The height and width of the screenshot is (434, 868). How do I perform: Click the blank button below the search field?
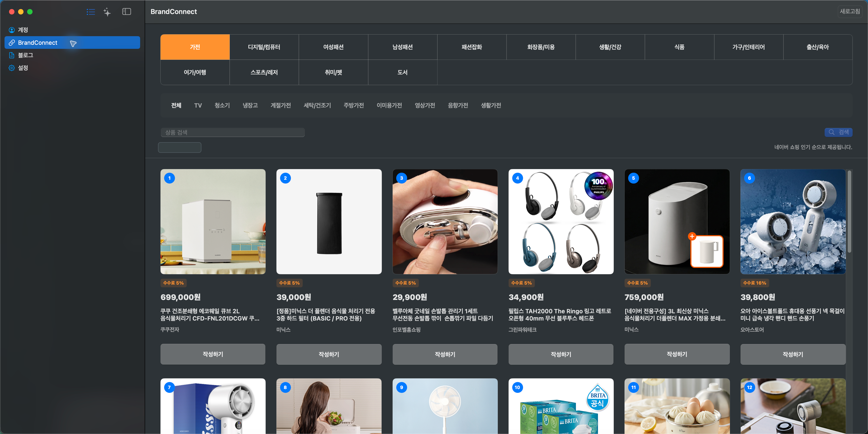point(180,148)
